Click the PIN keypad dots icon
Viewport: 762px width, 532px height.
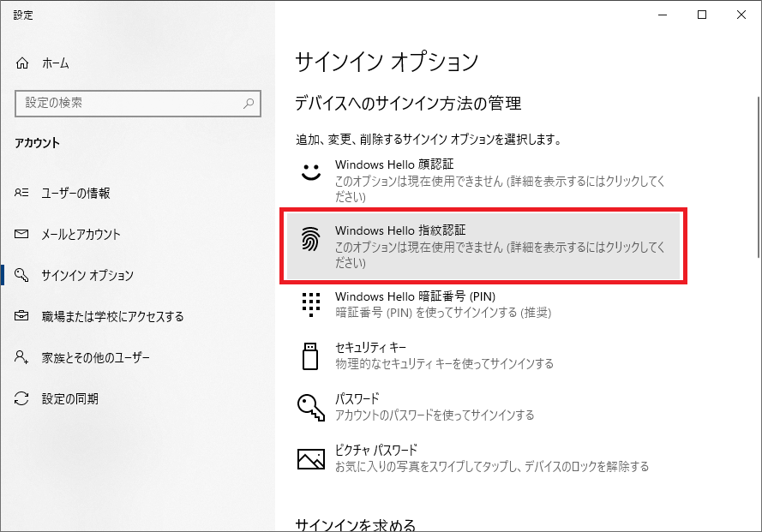[311, 305]
